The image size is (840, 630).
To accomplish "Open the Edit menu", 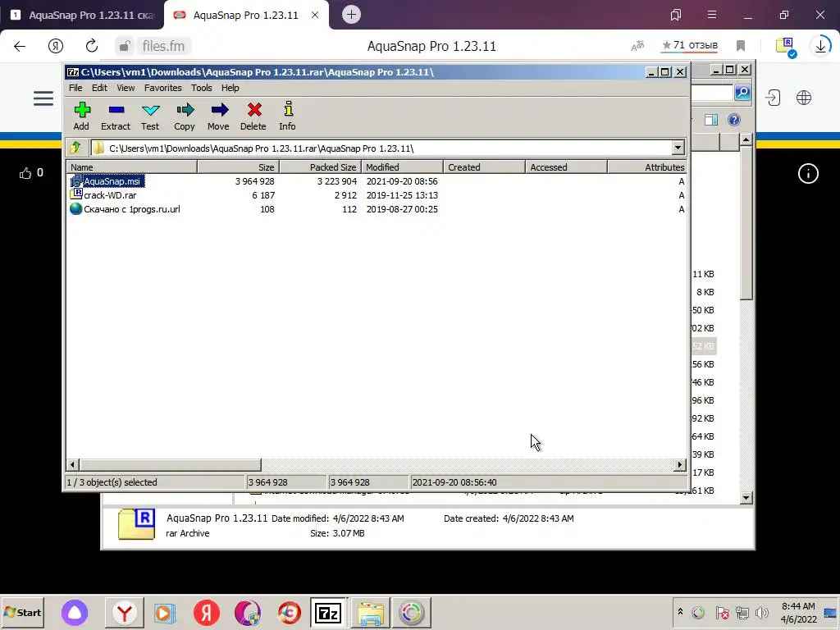I will coord(99,88).
